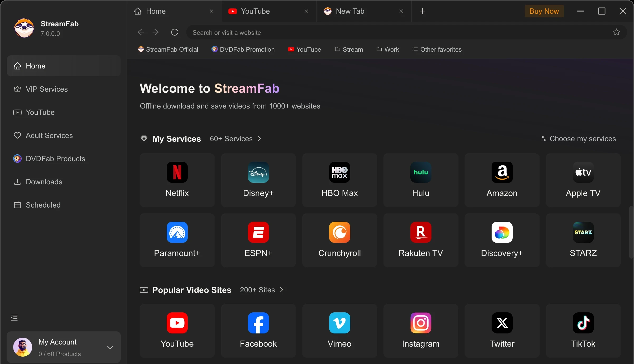Click the 0 / 60 Products text
Viewport: 634px width, 364px height.
tap(60, 354)
